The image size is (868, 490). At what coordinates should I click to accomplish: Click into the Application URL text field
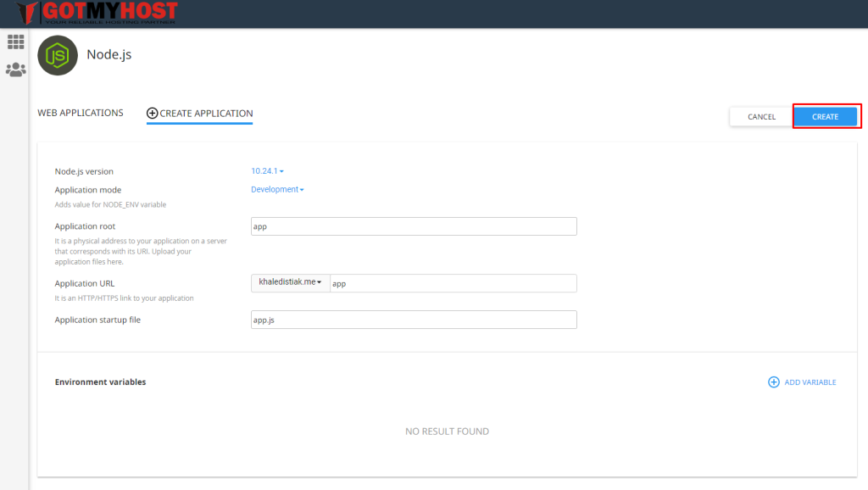pyautogui.click(x=453, y=283)
